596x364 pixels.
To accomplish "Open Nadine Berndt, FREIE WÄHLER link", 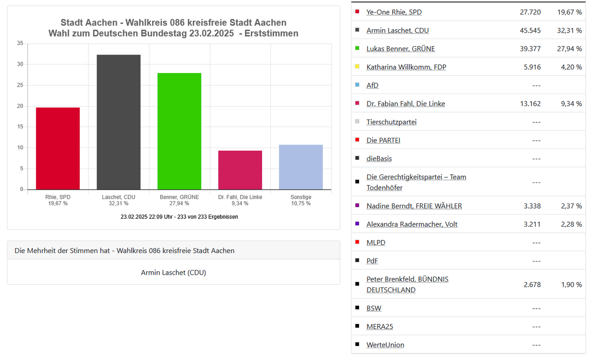I will [x=414, y=206].
